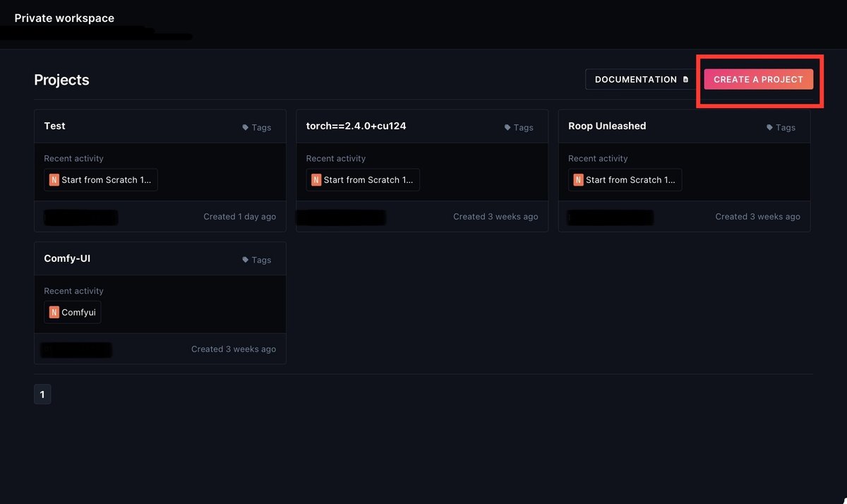The width and height of the screenshot is (847, 504).
Task: Open the Roop Unleashed project
Action: click(607, 126)
